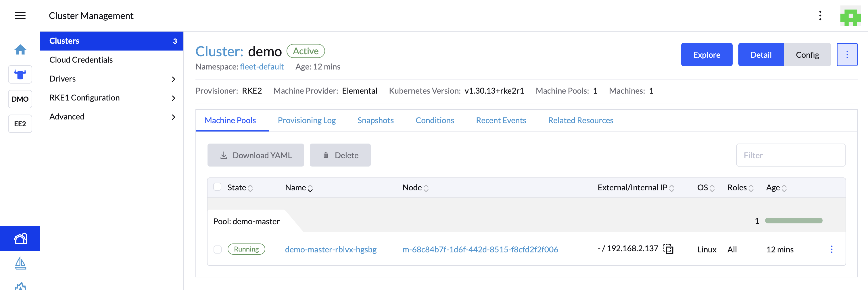The width and height of the screenshot is (868, 290).
Task: Open the cluster actions three-dot button
Action: point(847,55)
